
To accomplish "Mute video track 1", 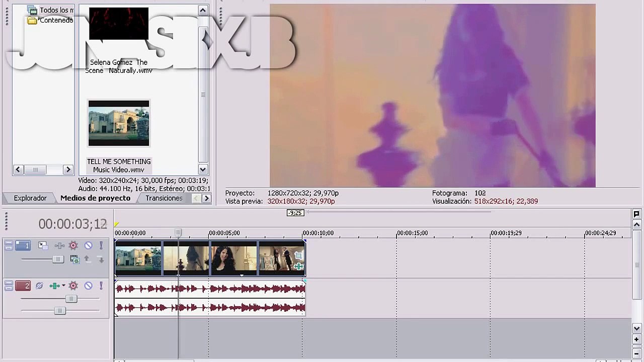I will click(88, 245).
